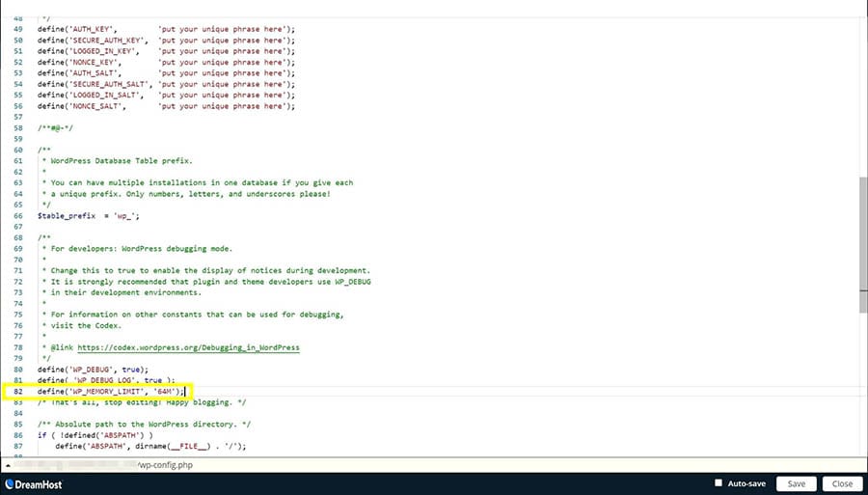Click the LOGGED_IN_KEY define line
Screen dimensions: 868x495
coord(166,51)
